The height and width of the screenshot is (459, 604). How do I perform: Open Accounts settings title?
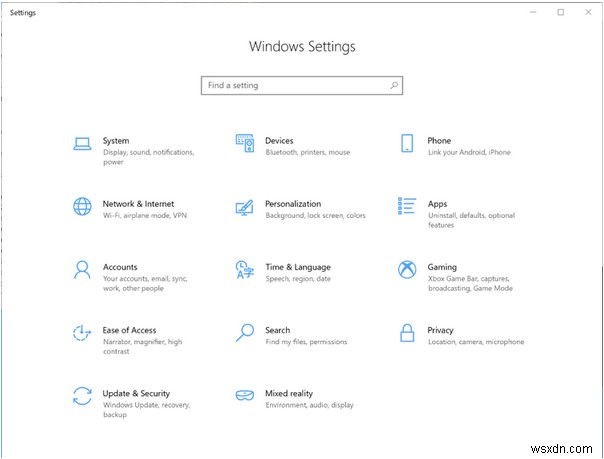pyautogui.click(x=120, y=267)
